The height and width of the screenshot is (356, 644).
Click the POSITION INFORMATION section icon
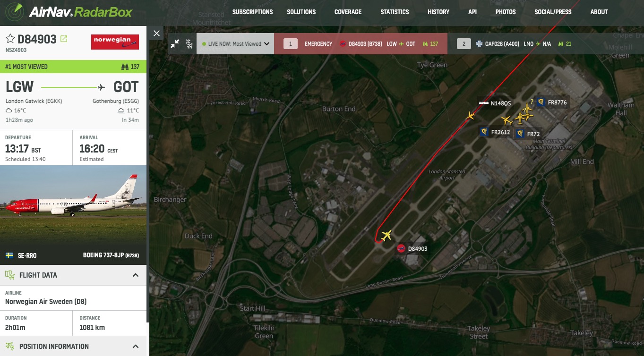click(x=10, y=346)
